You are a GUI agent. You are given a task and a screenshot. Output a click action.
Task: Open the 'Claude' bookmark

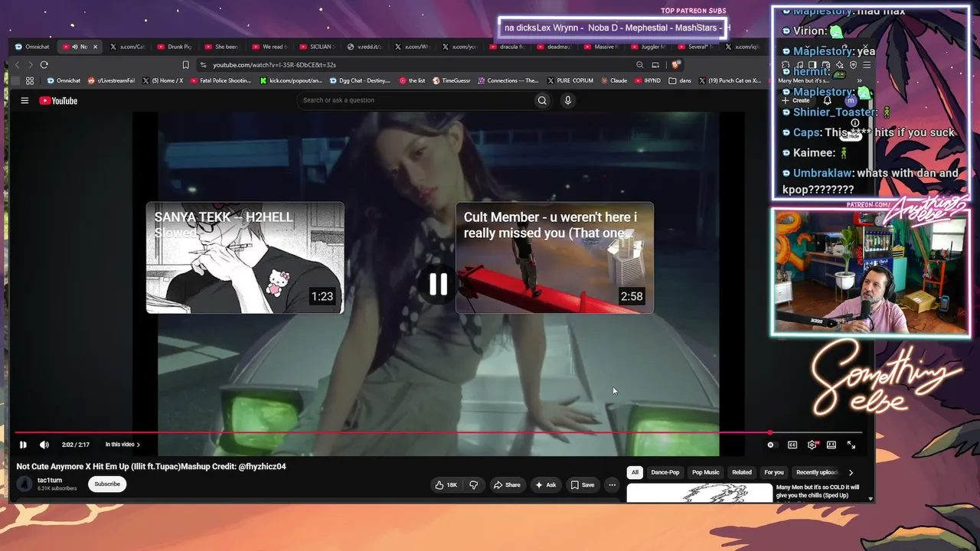click(x=614, y=80)
